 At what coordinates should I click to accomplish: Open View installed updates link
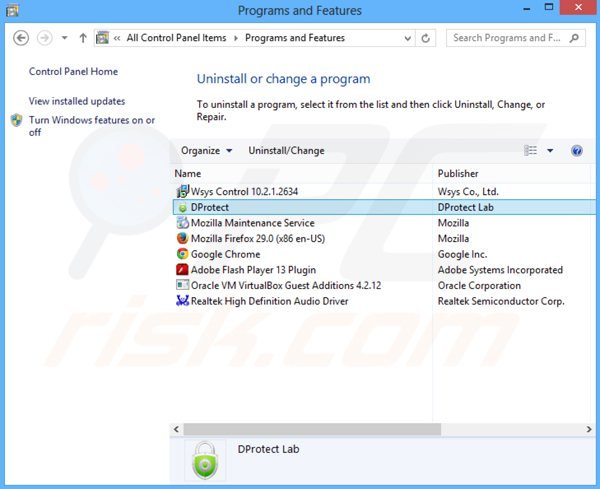(77, 101)
